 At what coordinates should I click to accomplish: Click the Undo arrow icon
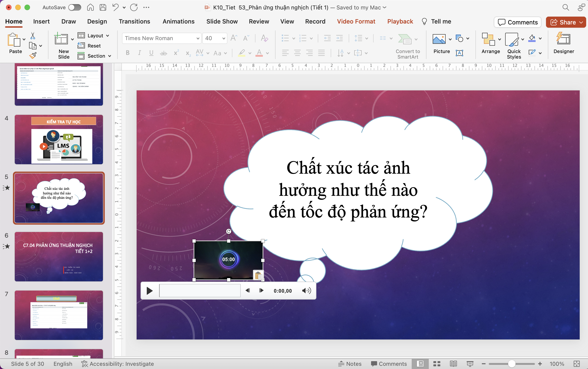click(115, 7)
